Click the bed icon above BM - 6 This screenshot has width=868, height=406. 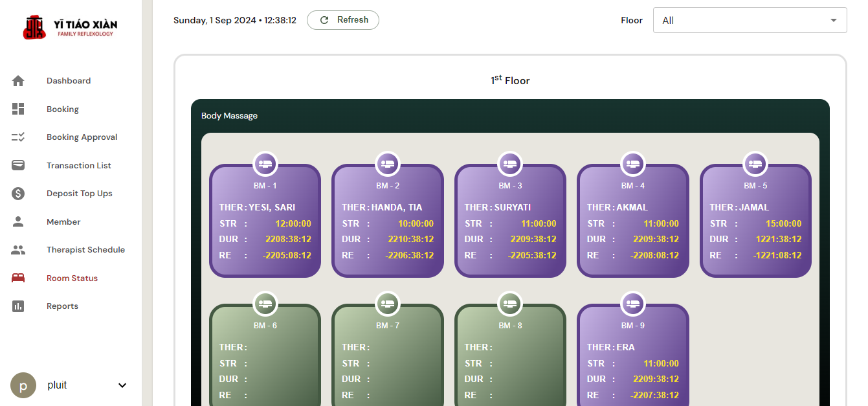pyautogui.click(x=265, y=303)
